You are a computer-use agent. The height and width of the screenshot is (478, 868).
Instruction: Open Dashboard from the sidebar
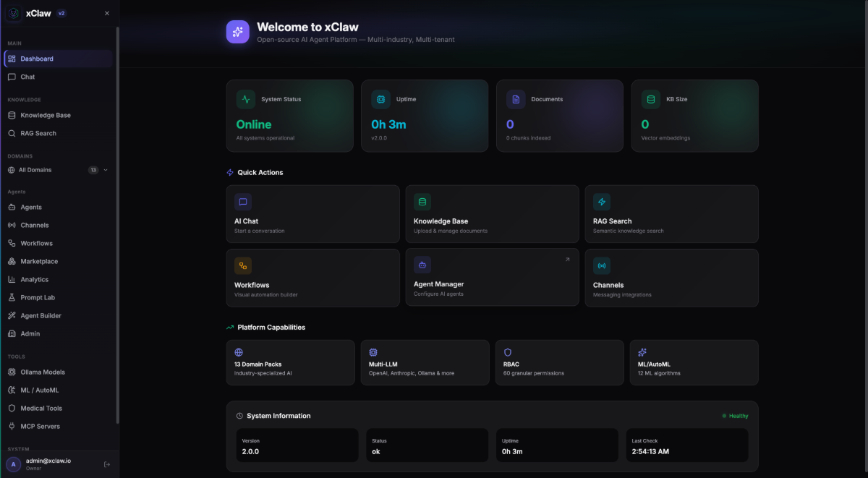(58, 59)
